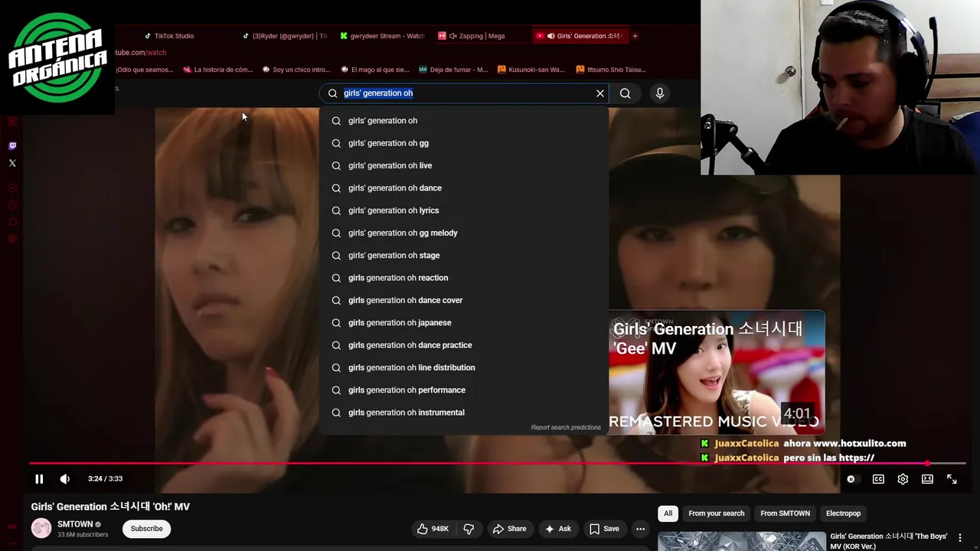This screenshot has height=551, width=980.
Task: Select From your search chip
Action: pos(716,514)
